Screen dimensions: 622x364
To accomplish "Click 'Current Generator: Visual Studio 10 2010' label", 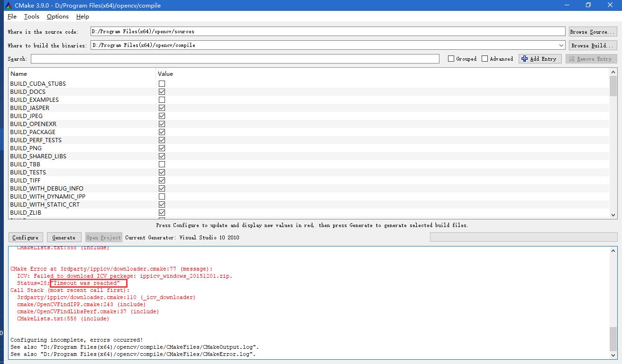I will pyautogui.click(x=182, y=237).
